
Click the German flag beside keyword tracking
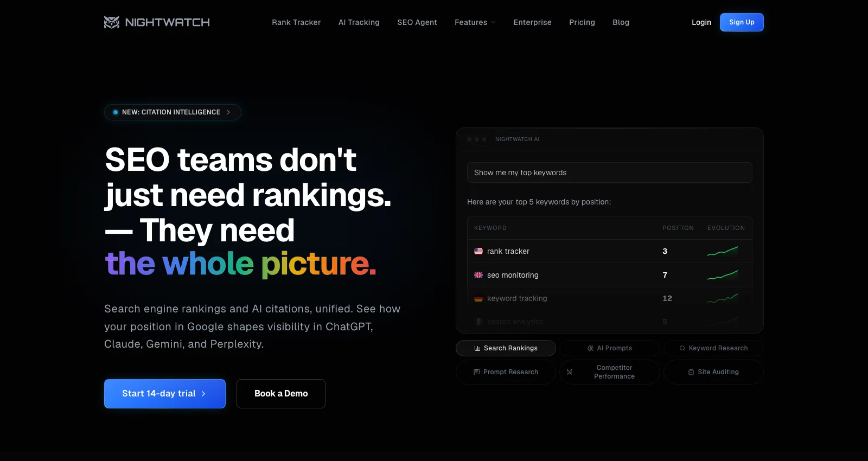(x=478, y=298)
